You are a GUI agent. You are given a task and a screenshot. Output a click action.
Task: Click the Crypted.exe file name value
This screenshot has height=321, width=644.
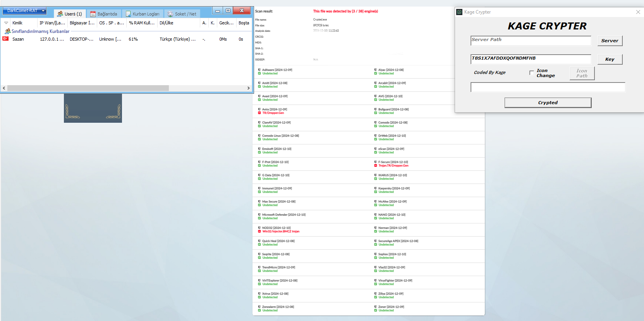[x=320, y=19]
